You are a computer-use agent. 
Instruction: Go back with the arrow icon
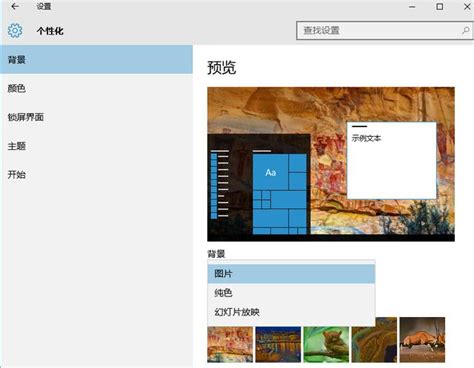tap(15, 6)
